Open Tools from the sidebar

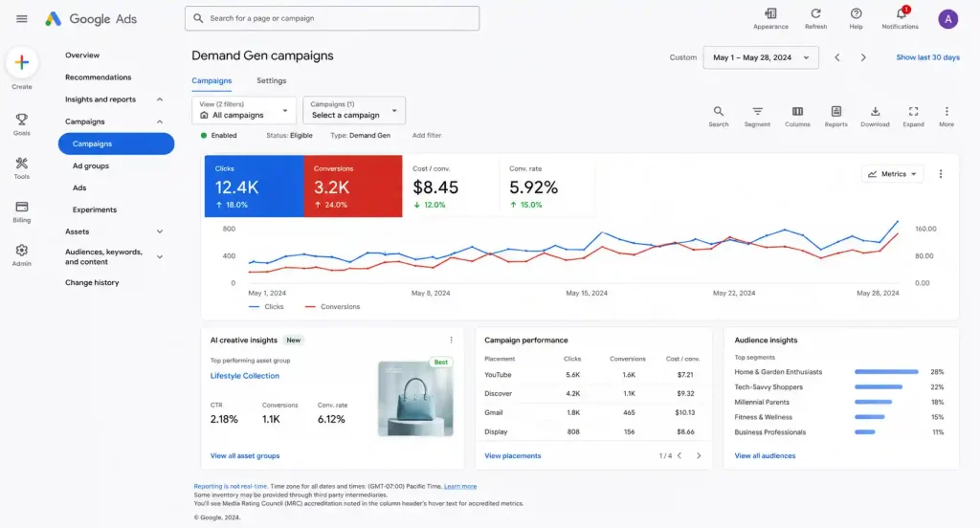[x=22, y=167]
